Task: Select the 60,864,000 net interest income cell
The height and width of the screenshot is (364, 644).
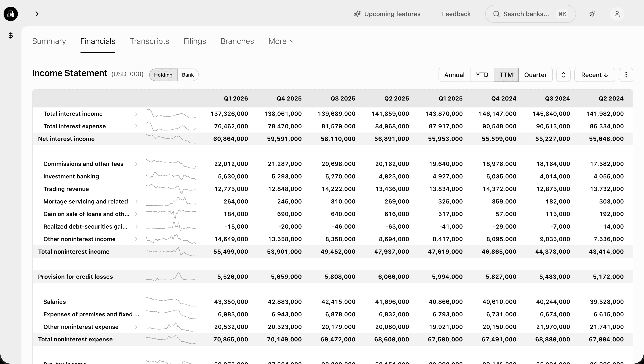Action: 231,139
